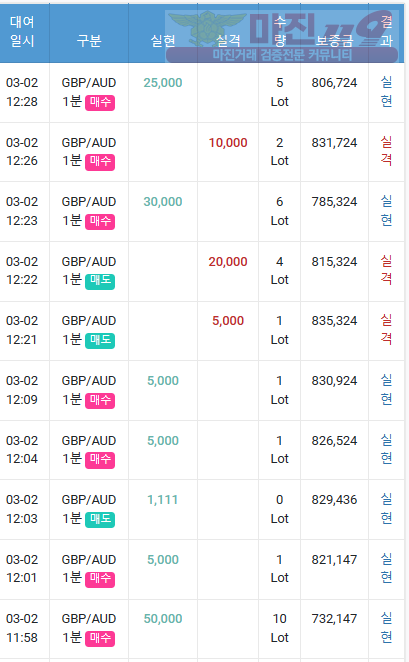The width and height of the screenshot is (409, 662).
Task: Click the 매수 badge in the 12:28 row
Action: pos(100,103)
